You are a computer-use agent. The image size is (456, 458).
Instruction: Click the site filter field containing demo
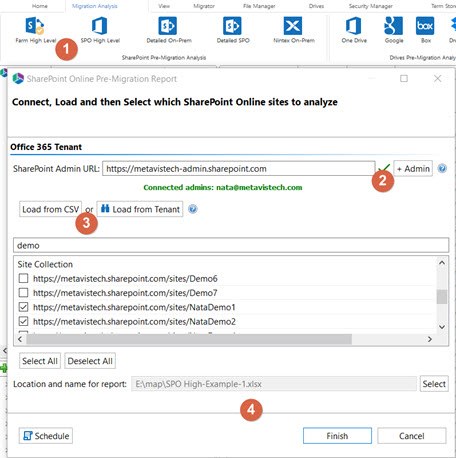(x=231, y=245)
